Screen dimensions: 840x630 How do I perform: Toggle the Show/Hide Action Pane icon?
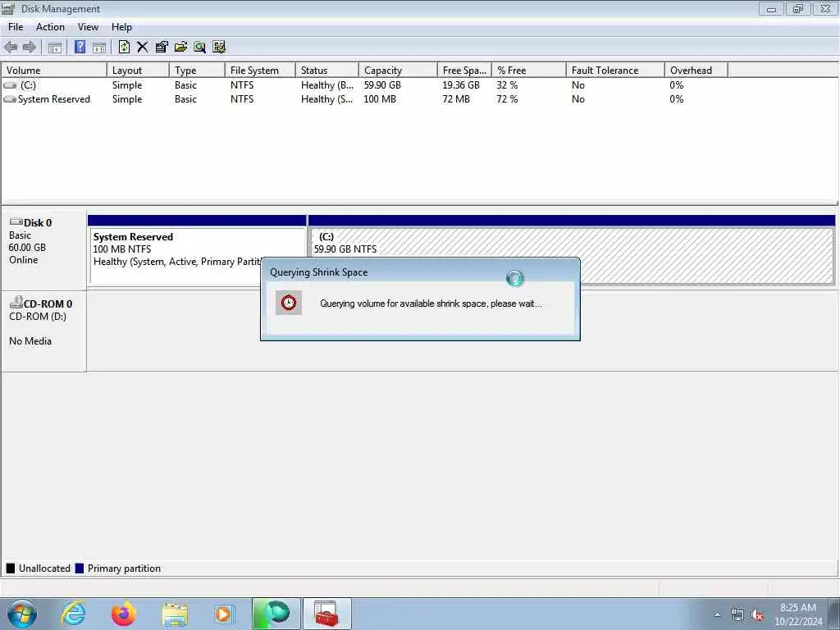[x=99, y=47]
